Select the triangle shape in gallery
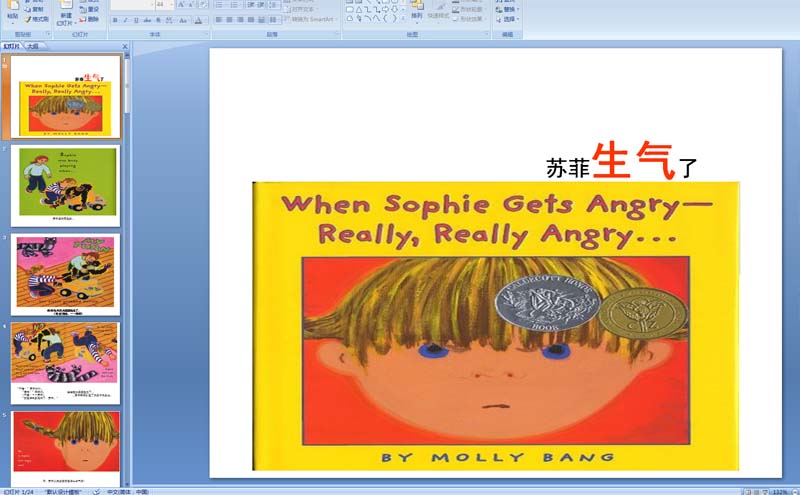 pyautogui.click(x=359, y=9)
